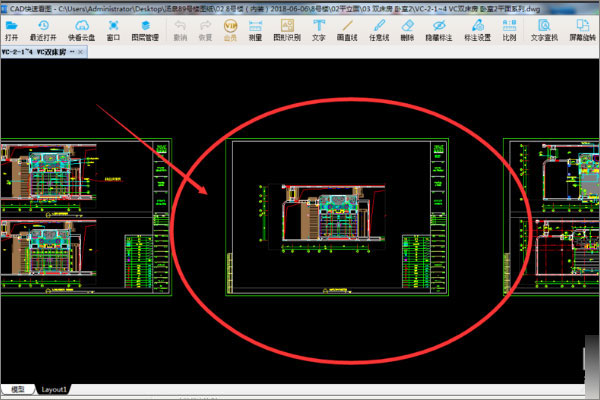
Task: Open 文字查找 text search
Action: click(x=544, y=27)
